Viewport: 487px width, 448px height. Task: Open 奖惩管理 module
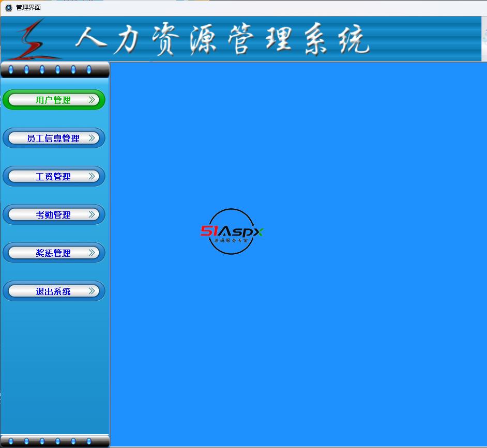54,253
